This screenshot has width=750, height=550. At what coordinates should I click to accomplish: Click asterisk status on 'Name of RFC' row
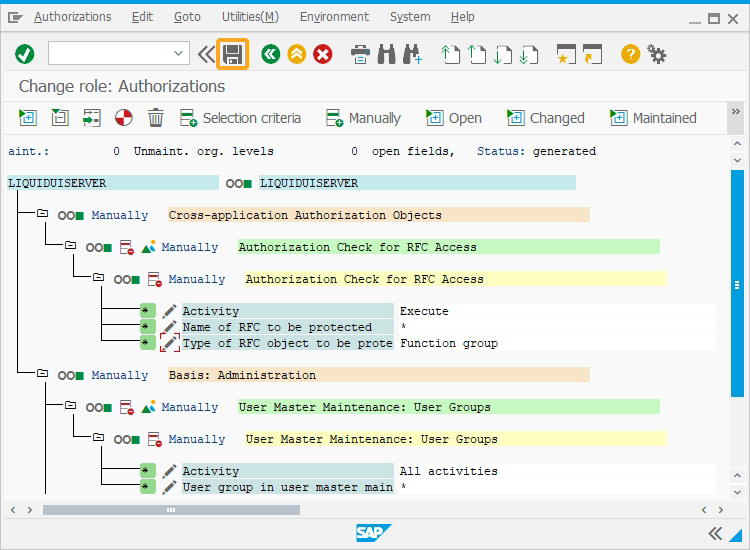(147, 327)
